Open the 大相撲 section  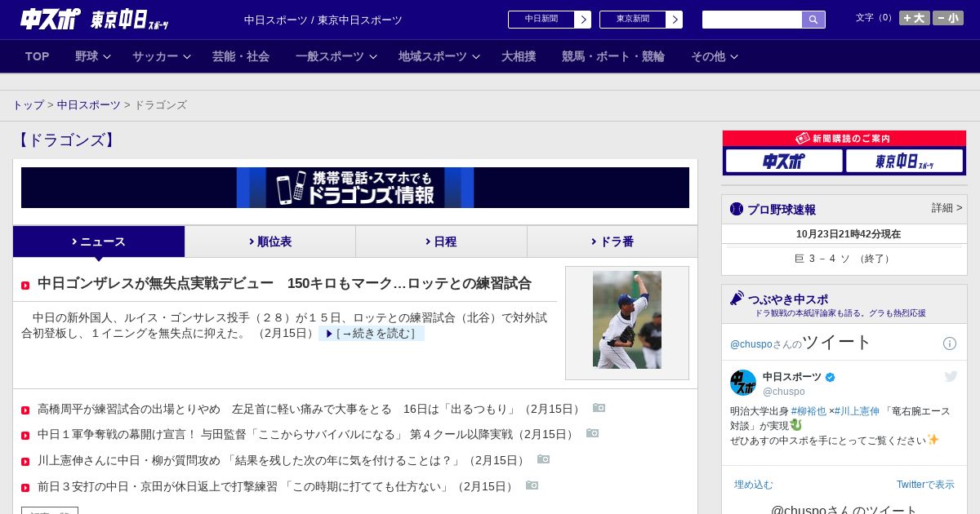[519, 56]
